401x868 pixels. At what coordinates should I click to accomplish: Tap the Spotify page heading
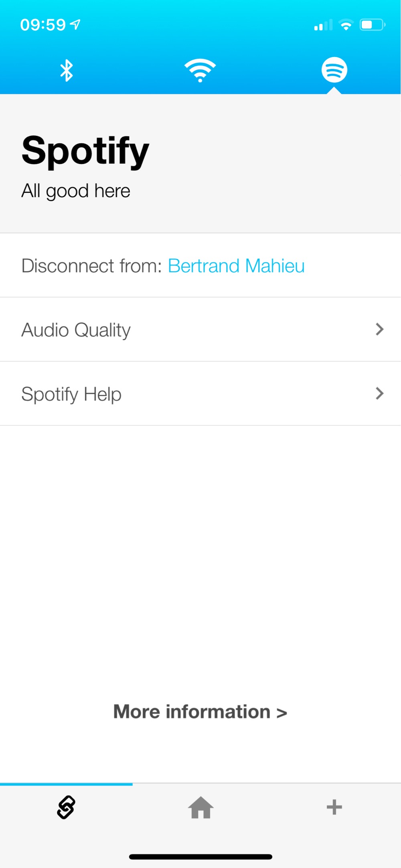85,151
